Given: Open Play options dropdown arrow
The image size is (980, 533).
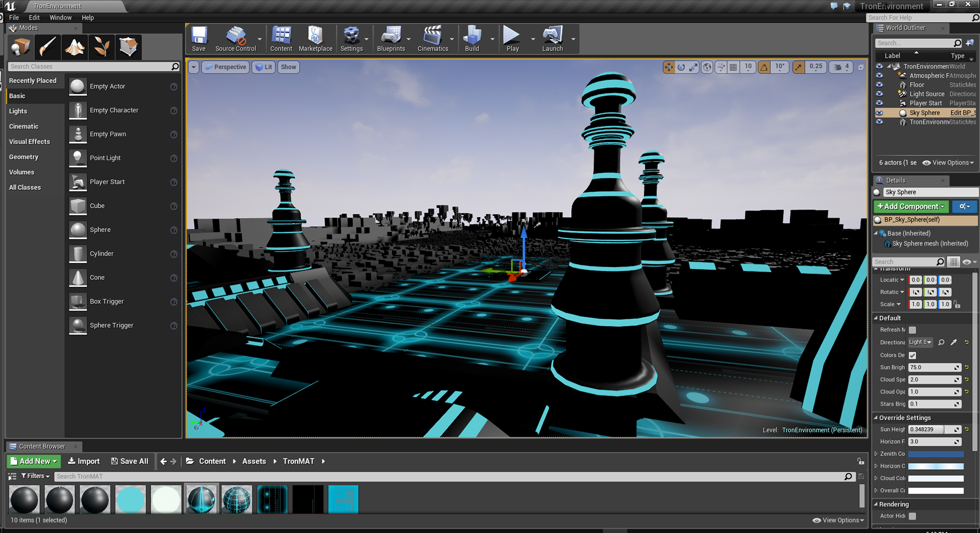Looking at the screenshot, I should point(533,39).
